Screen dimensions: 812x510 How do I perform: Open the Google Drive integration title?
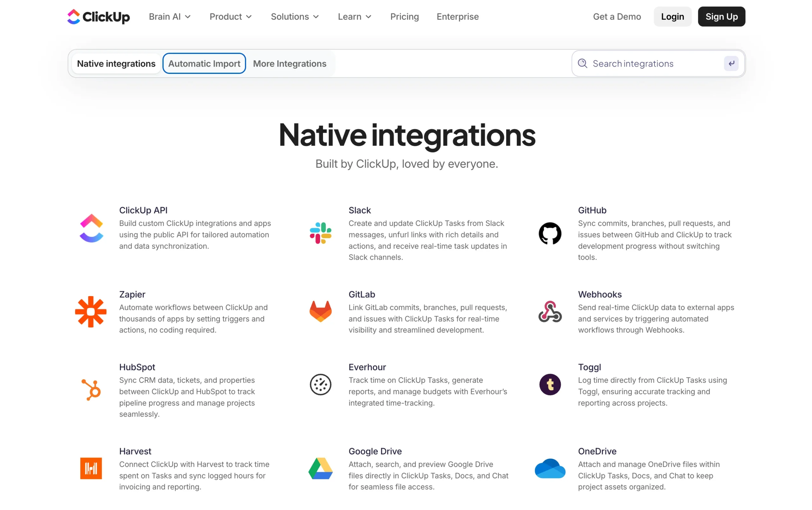[375, 451]
